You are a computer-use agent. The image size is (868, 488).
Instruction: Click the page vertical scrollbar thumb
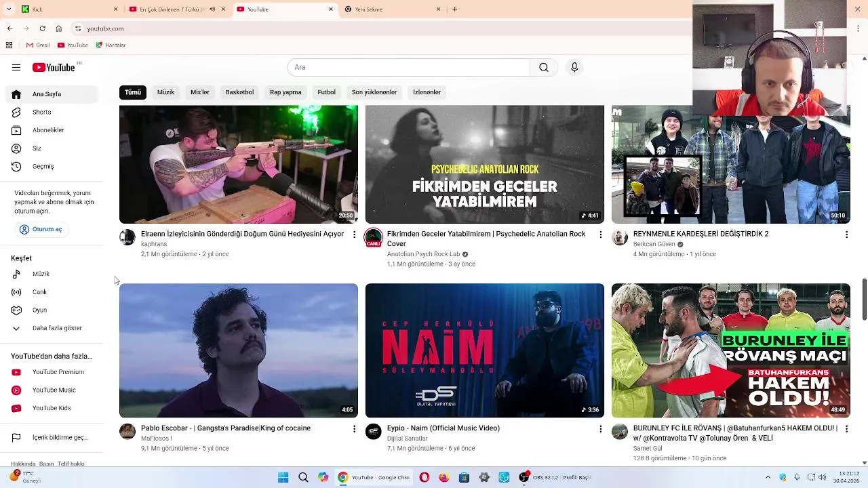(x=864, y=299)
